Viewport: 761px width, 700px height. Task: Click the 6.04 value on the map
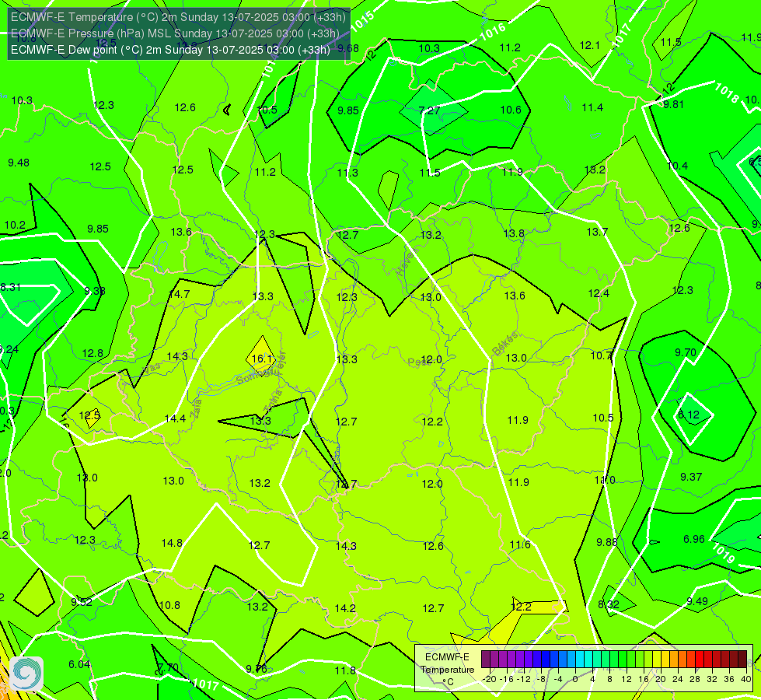point(79,664)
